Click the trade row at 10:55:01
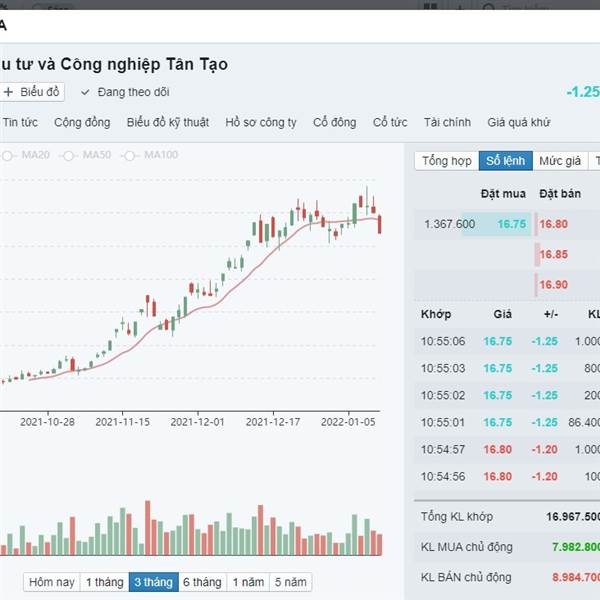 [x=507, y=422]
